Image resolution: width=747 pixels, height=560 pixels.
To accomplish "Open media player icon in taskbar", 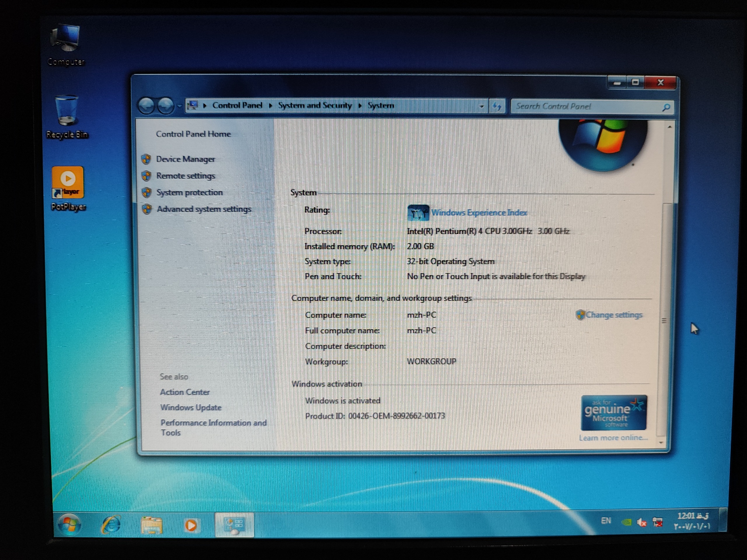I will click(x=191, y=525).
